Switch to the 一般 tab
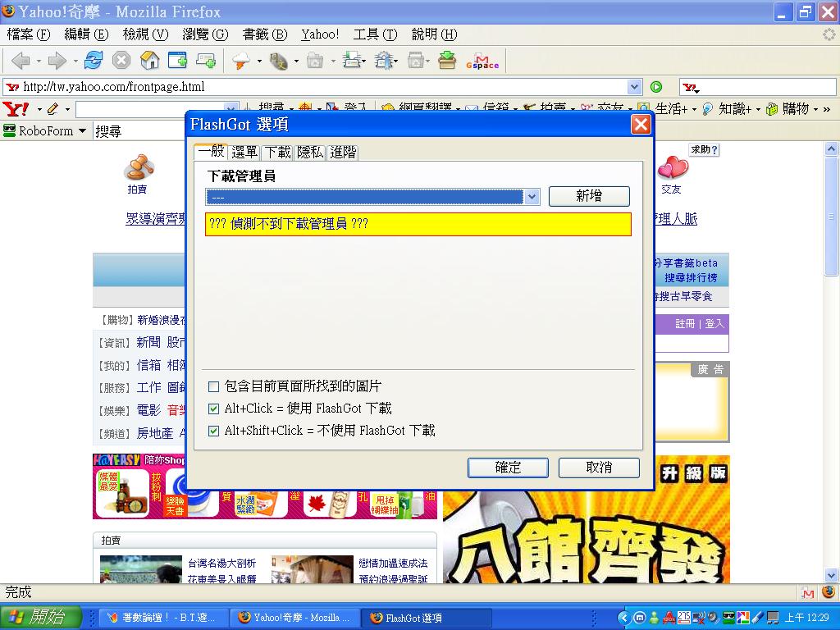The width and height of the screenshot is (840, 630). tap(211, 152)
